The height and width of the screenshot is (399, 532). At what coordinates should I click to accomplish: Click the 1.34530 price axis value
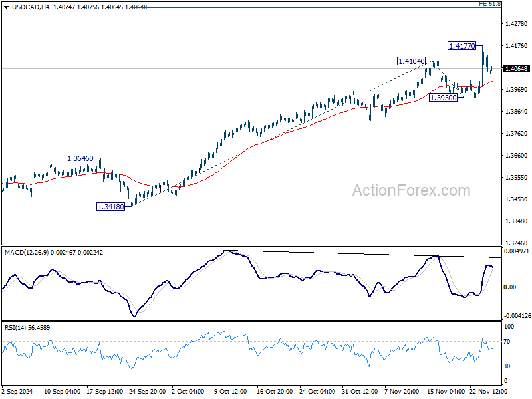[517, 199]
